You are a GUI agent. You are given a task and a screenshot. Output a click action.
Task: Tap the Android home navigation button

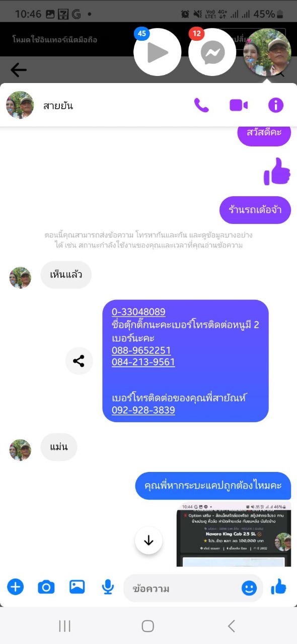[148, 626]
